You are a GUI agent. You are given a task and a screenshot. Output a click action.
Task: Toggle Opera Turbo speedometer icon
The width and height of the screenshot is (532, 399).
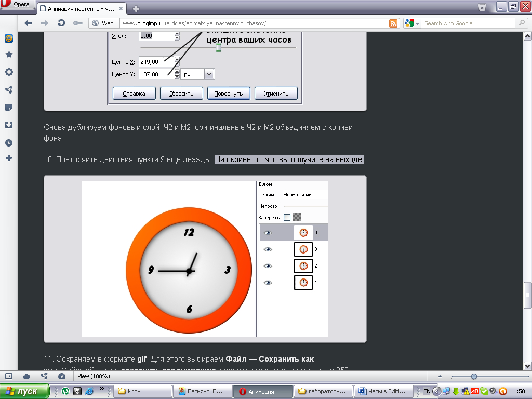62,376
